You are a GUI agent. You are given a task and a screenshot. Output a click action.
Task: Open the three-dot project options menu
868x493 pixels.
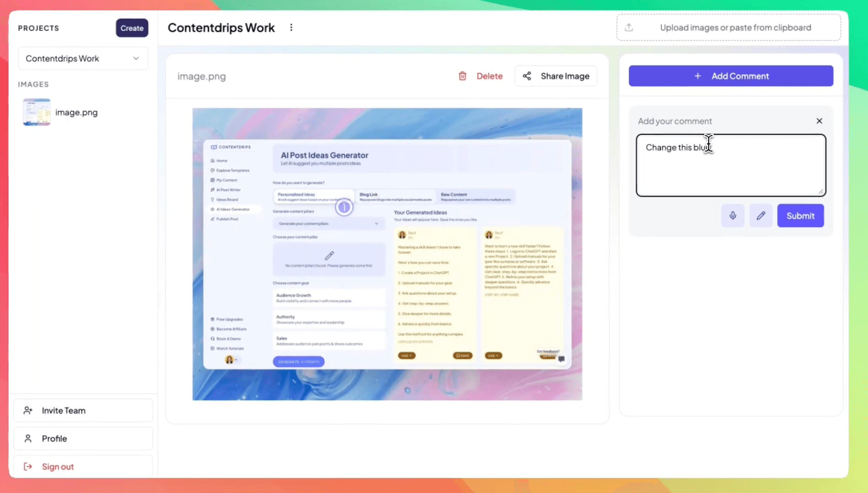(291, 28)
